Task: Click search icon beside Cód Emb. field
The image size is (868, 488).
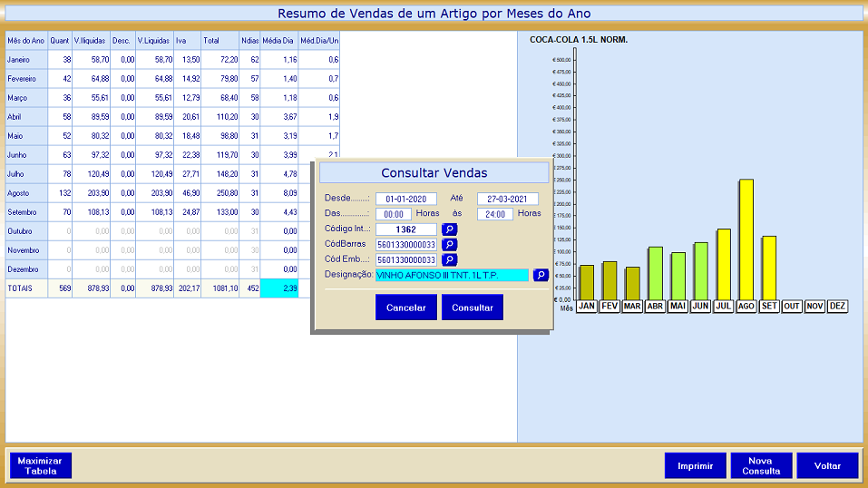Action: [450, 260]
